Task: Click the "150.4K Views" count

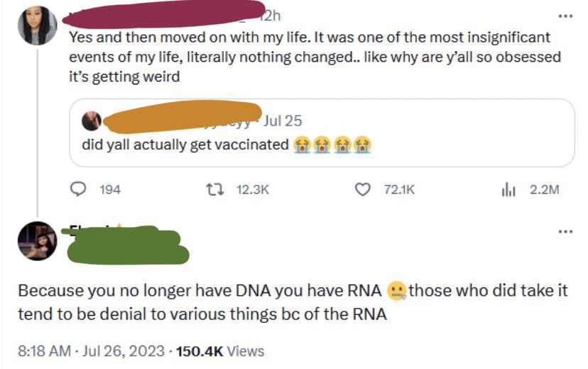Action: (x=220, y=351)
